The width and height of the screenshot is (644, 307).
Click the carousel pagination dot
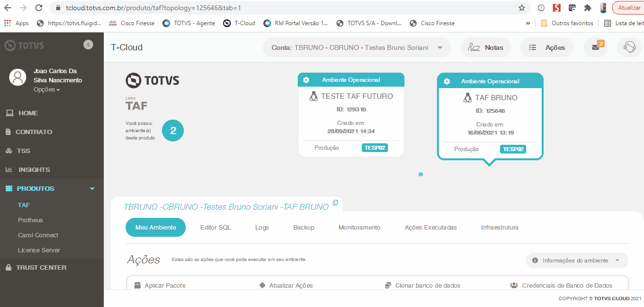click(420, 174)
